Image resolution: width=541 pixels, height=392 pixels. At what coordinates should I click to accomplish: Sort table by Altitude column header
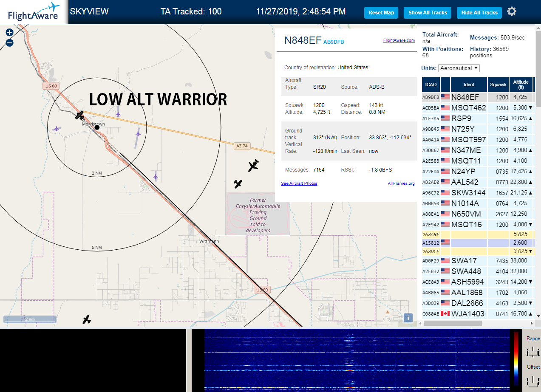521,85
